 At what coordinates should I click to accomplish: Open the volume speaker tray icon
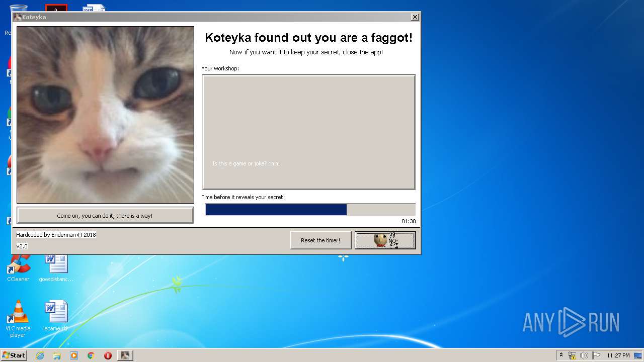click(584, 355)
